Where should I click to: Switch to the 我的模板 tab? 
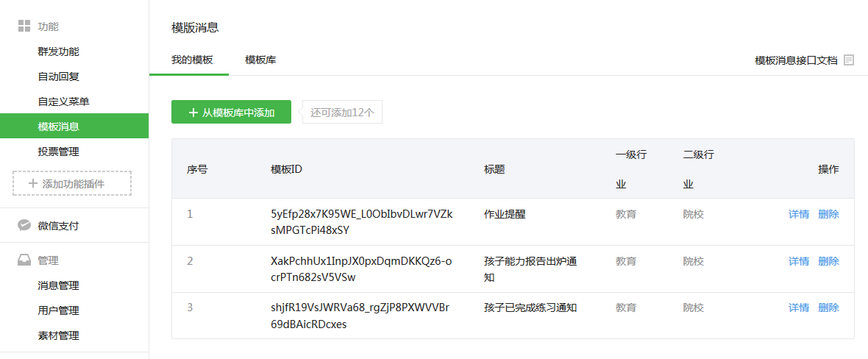click(x=192, y=60)
